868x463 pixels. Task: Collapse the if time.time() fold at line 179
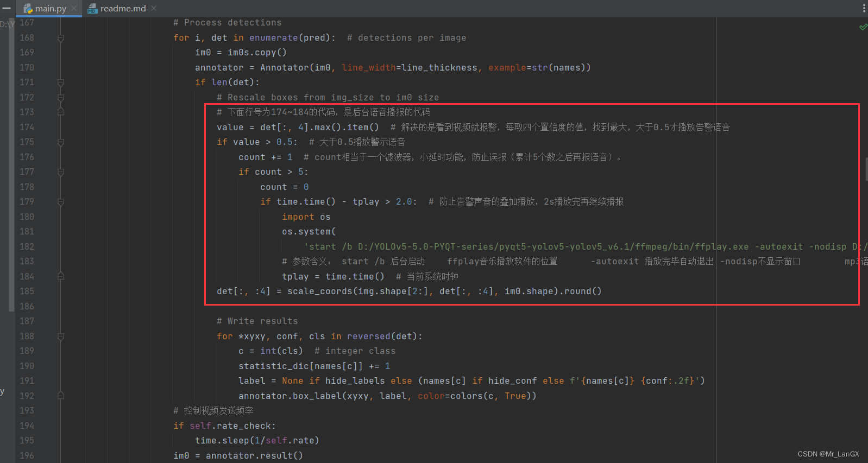click(61, 202)
